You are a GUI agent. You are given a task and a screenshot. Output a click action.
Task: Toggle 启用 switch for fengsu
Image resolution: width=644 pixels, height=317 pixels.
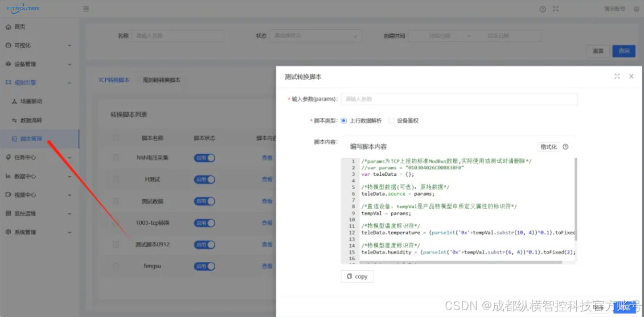point(204,266)
